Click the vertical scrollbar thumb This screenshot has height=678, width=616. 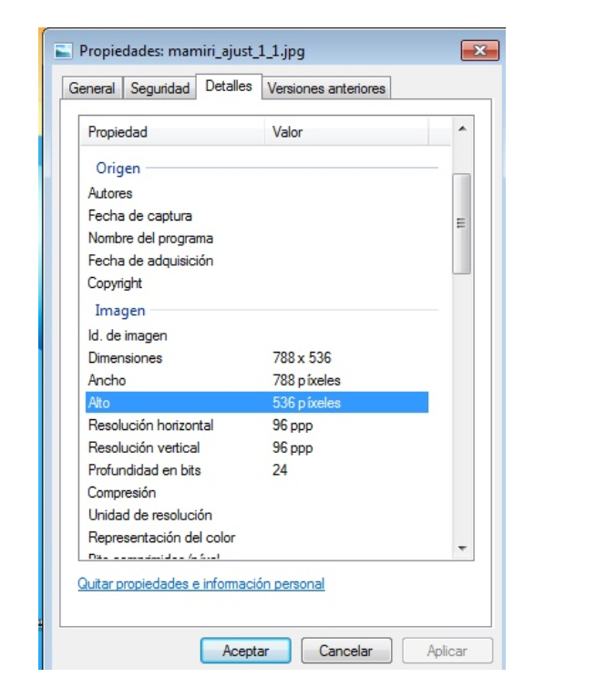click(462, 223)
